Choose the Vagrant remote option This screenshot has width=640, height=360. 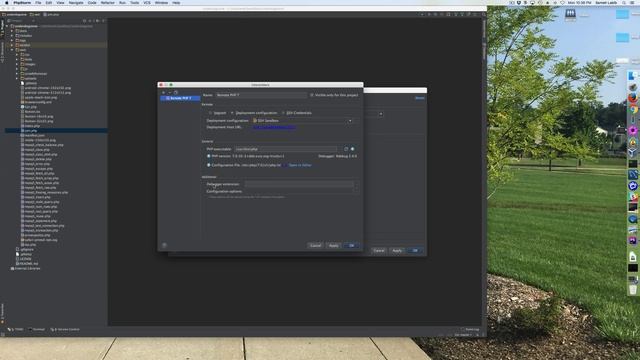tap(218, 113)
